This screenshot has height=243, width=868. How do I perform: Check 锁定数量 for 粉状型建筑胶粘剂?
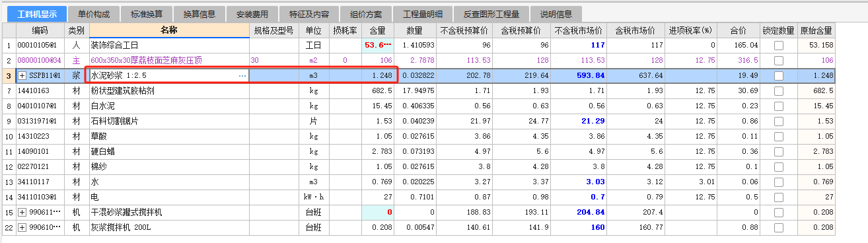tap(779, 90)
